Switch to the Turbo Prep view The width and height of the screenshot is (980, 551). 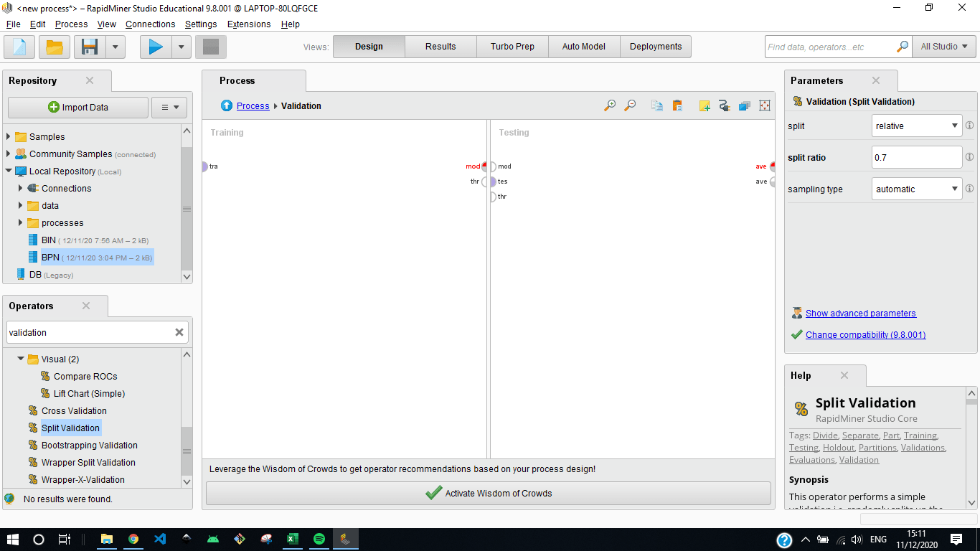point(512,47)
